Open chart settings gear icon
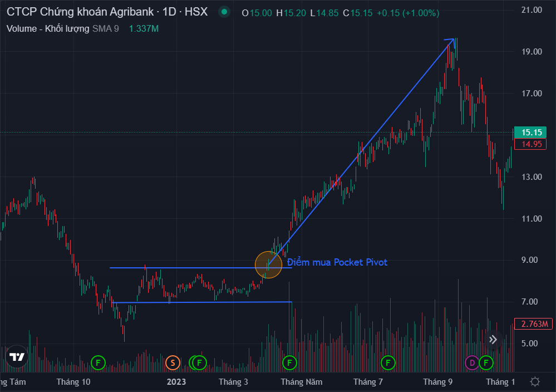Viewport: 556px width, 392px height. (x=535, y=382)
